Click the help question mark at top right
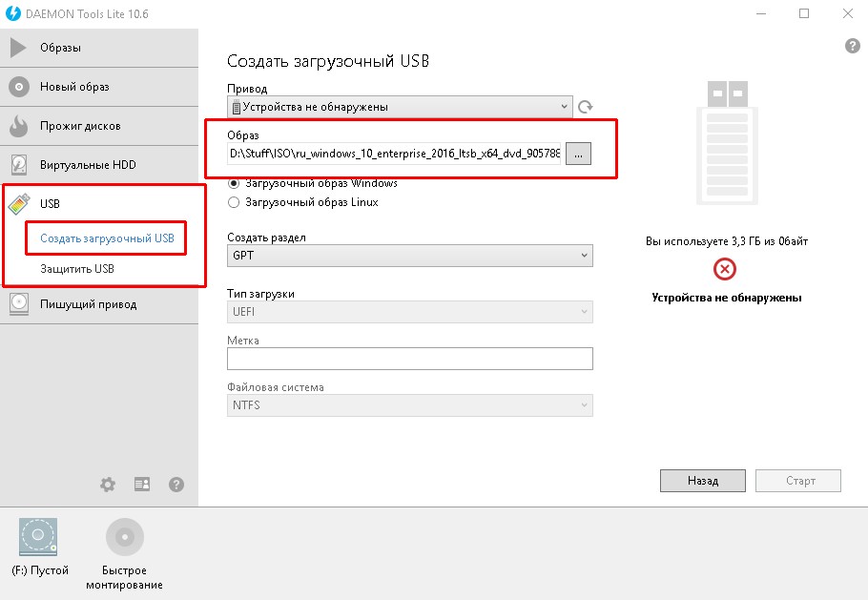Viewport: 868px width, 600px height. 853,46
